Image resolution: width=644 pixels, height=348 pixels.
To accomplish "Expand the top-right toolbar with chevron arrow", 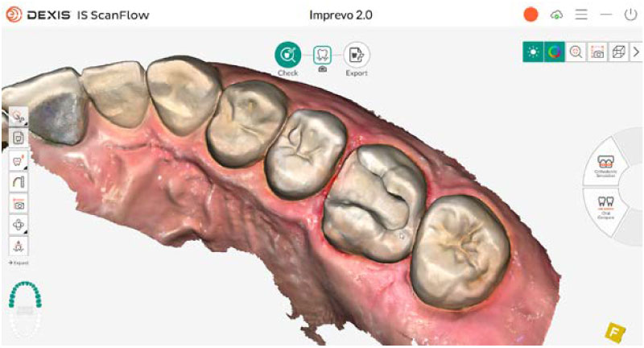I will coord(636,52).
